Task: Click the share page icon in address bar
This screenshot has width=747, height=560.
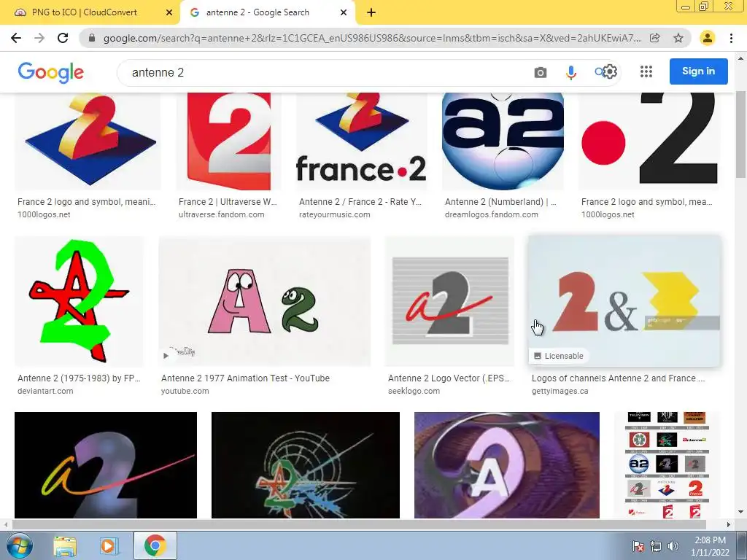Action: coord(655,38)
